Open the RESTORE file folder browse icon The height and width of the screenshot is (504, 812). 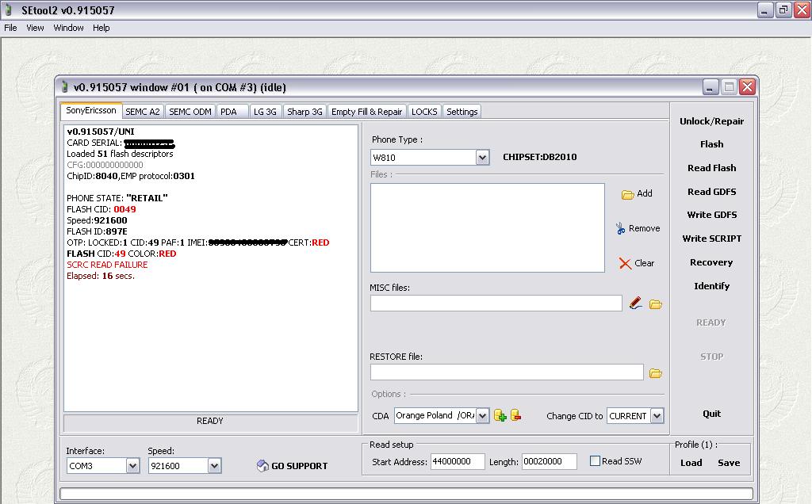pos(656,373)
